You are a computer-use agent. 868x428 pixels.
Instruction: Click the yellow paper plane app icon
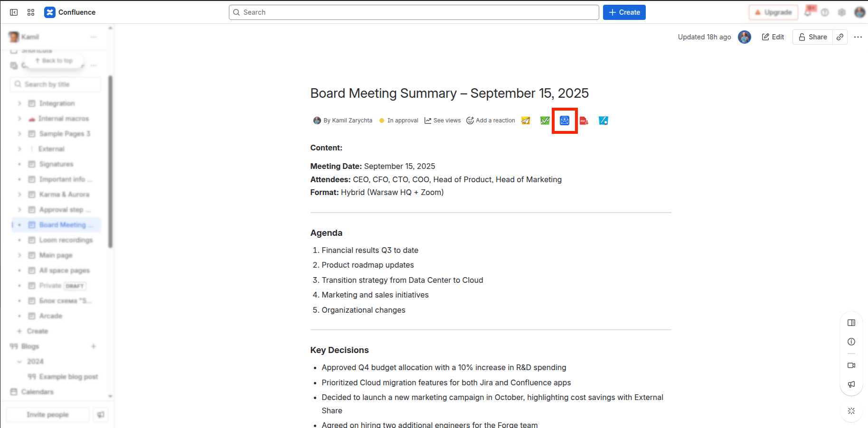pos(526,121)
